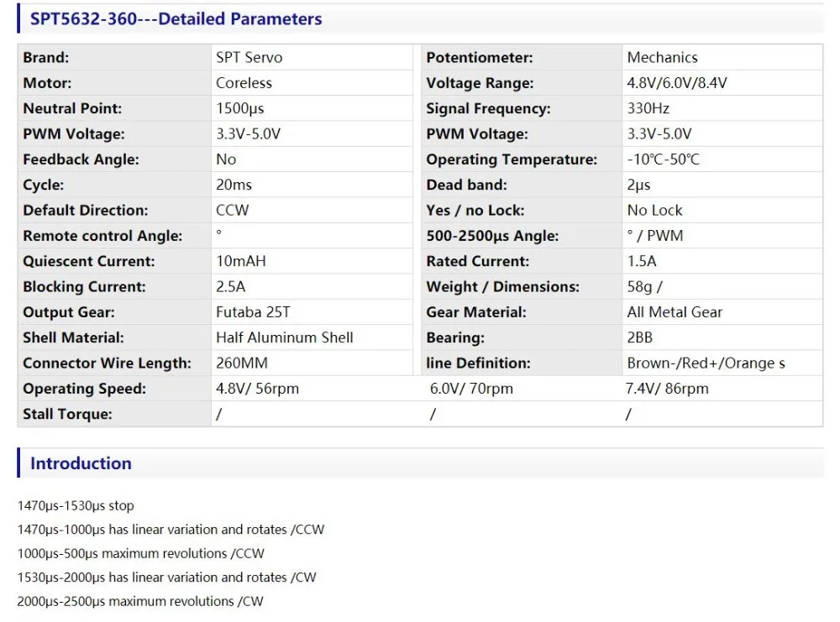The width and height of the screenshot is (840, 622).
Task: Click the 330Hz signal frequency value
Action: 648,108
